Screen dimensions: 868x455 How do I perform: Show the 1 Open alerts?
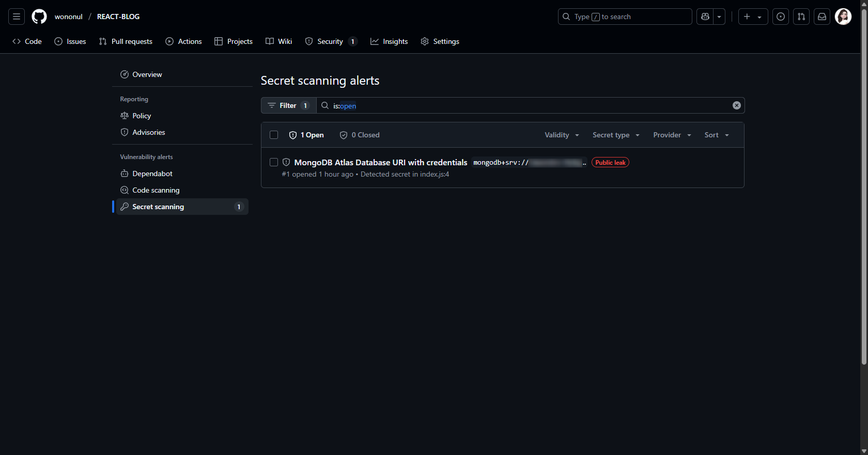[306, 135]
